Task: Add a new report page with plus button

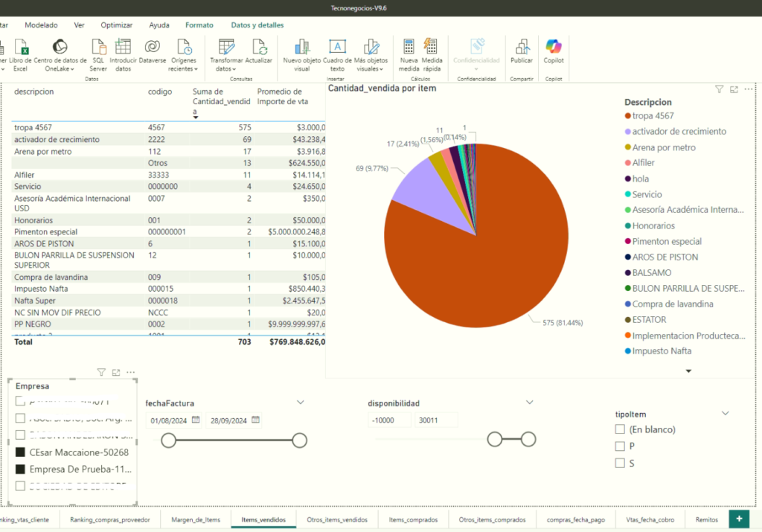Action: [739, 519]
